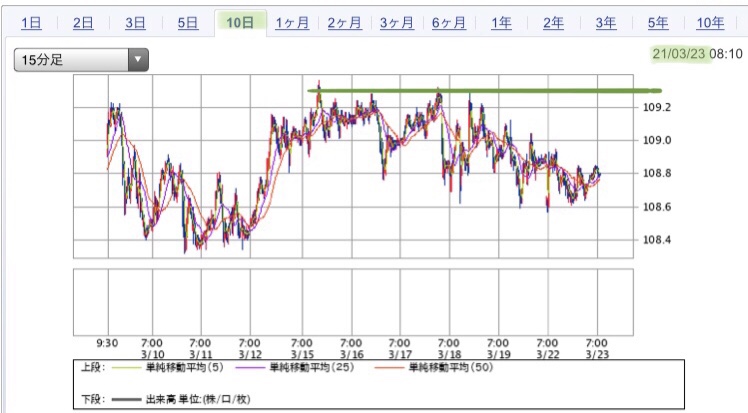Click the empty volume chart panel

coord(353,302)
